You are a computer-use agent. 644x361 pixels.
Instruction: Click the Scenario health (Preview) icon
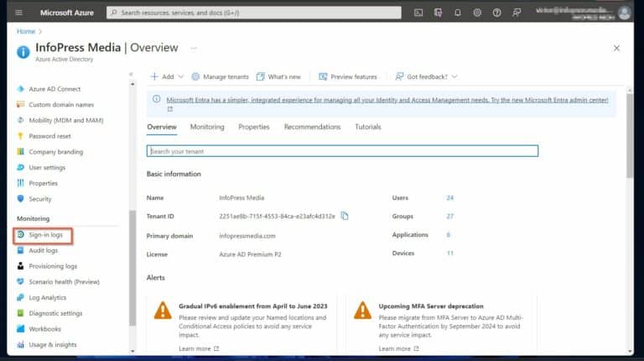[20, 281]
